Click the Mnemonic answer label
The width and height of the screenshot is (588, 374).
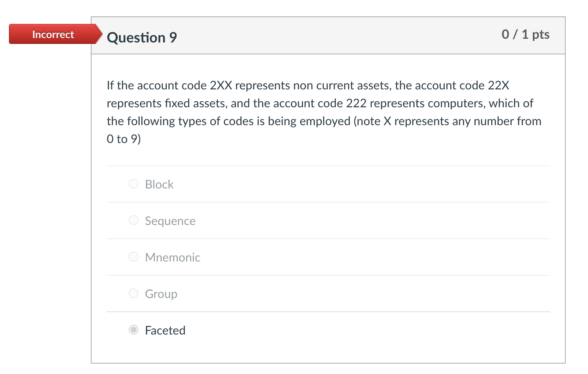[x=173, y=257]
